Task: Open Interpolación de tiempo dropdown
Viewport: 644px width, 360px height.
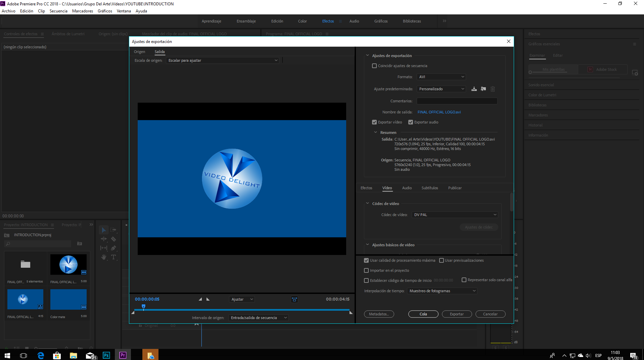Action: coord(442,291)
